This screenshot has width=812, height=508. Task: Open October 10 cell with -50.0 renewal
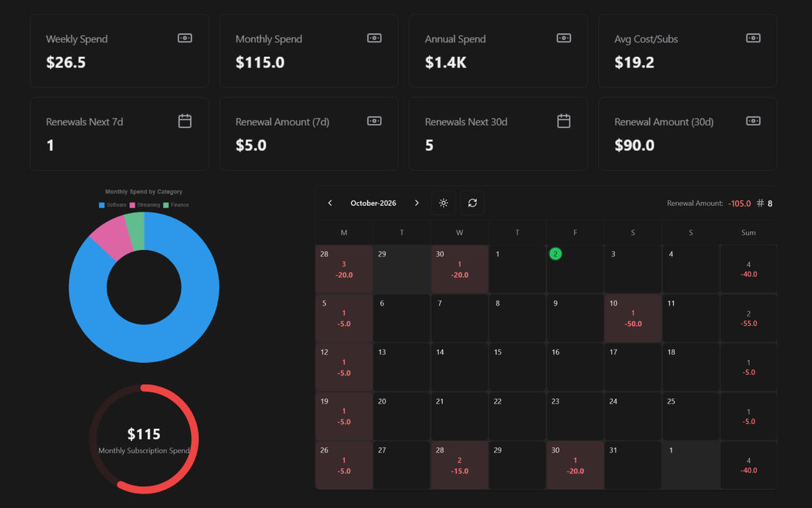(x=633, y=318)
